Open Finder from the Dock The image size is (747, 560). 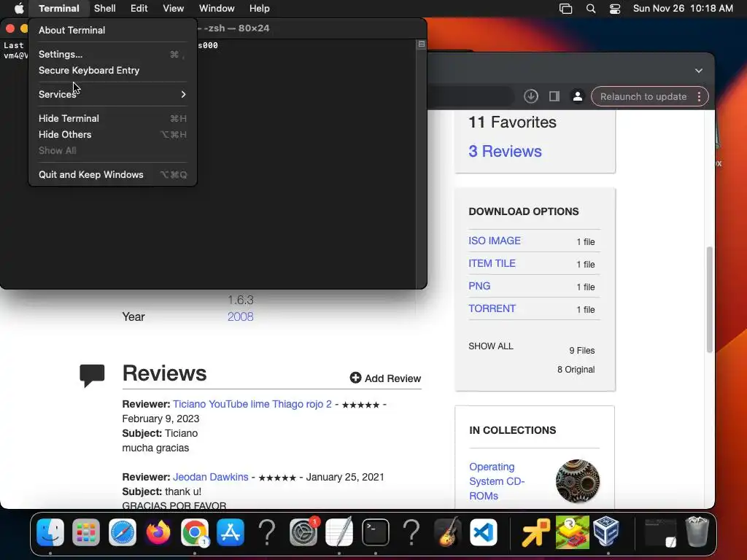pyautogui.click(x=50, y=532)
